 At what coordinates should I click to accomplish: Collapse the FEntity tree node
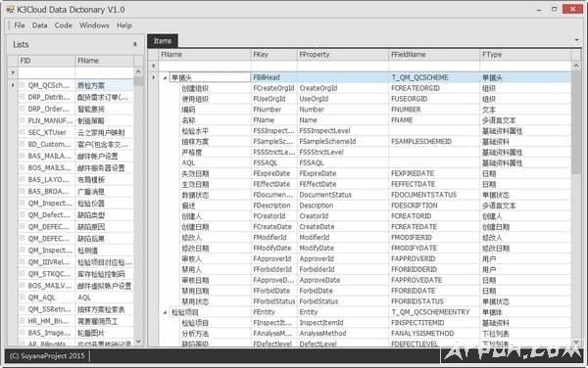(x=165, y=312)
